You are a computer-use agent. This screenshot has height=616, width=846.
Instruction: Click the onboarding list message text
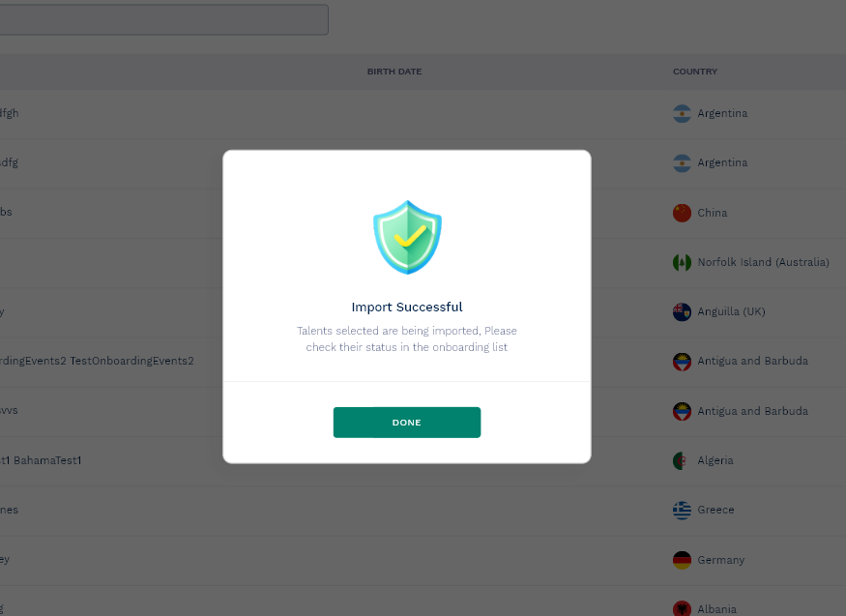point(407,338)
